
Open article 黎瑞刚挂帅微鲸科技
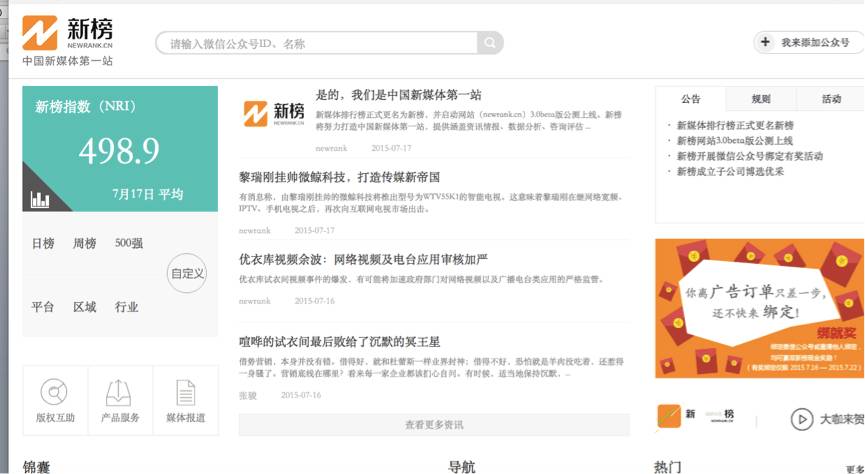[x=339, y=177]
